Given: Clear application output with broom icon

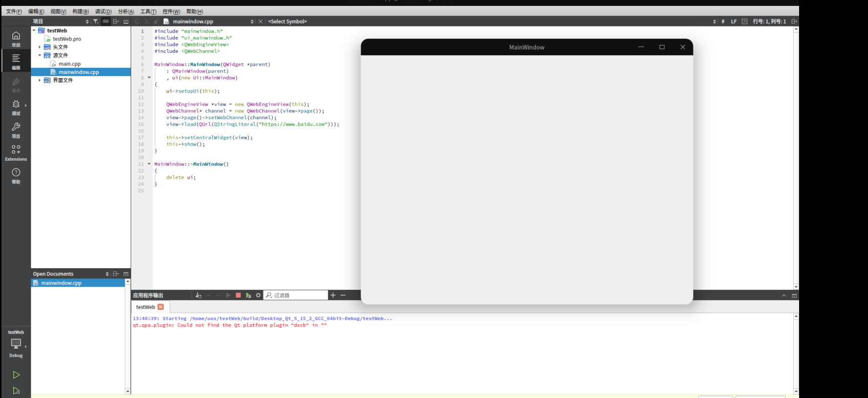Looking at the screenshot, I should [x=198, y=295].
